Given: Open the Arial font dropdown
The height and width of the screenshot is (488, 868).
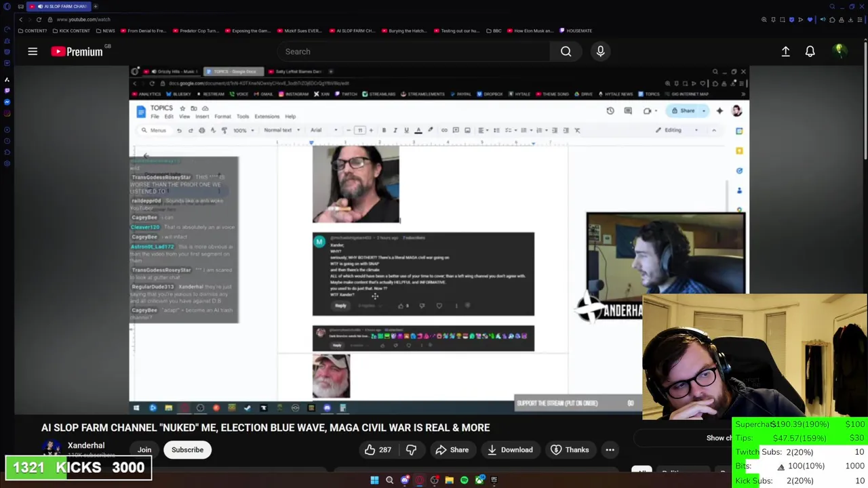Looking at the screenshot, I should pyautogui.click(x=323, y=130).
